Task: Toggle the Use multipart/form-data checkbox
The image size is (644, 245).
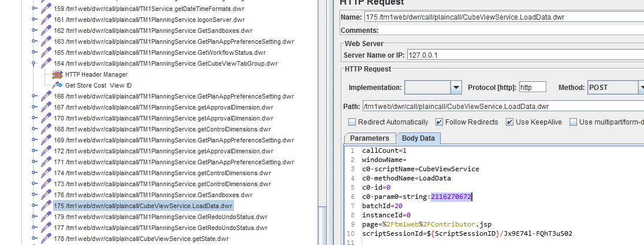Action: [x=573, y=122]
